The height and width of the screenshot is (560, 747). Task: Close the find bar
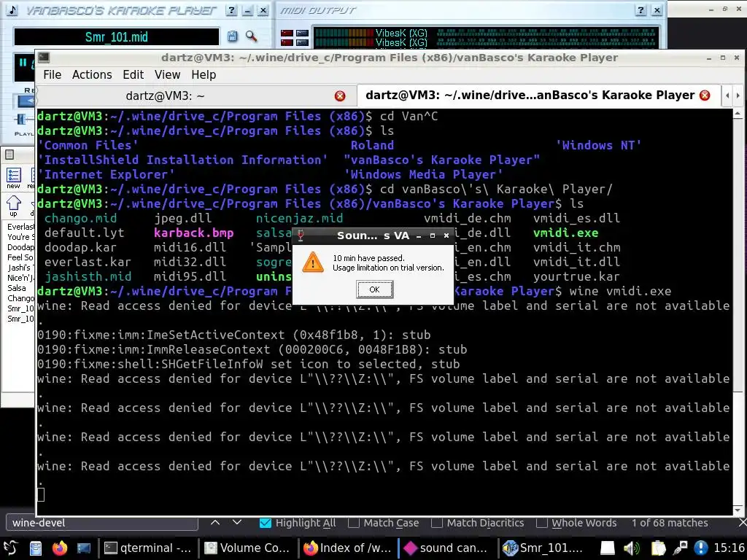coord(742,523)
